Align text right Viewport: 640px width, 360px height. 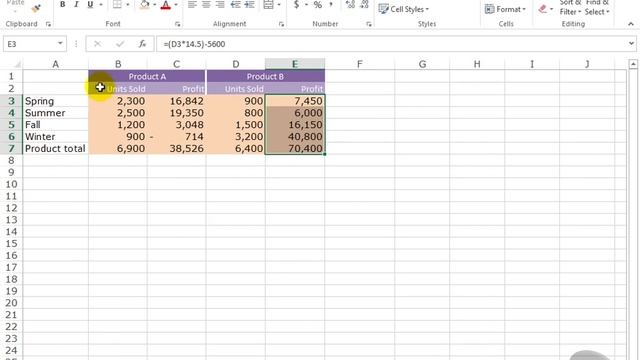[x=220, y=4]
